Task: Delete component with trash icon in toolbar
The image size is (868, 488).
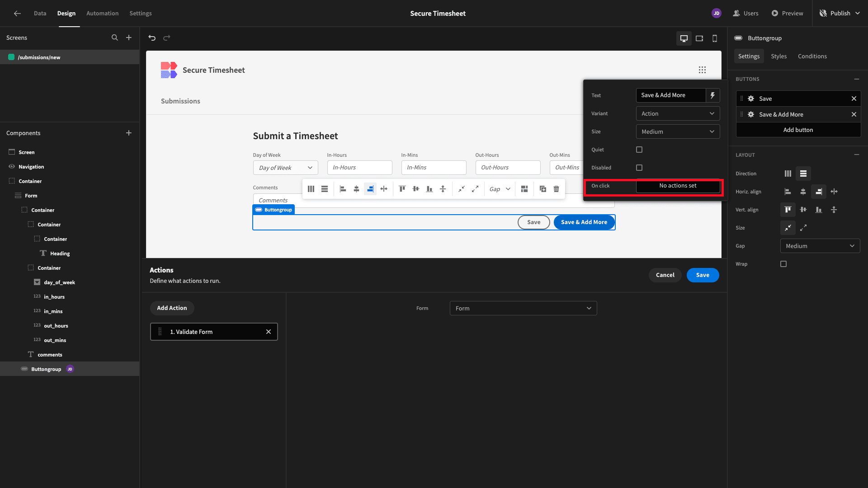Action: point(557,189)
